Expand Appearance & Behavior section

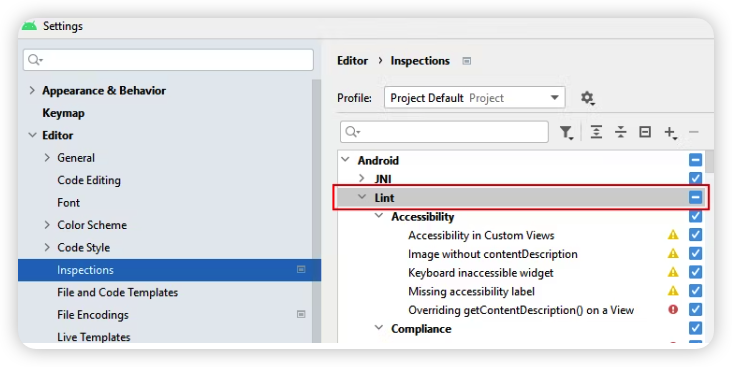[32, 90]
